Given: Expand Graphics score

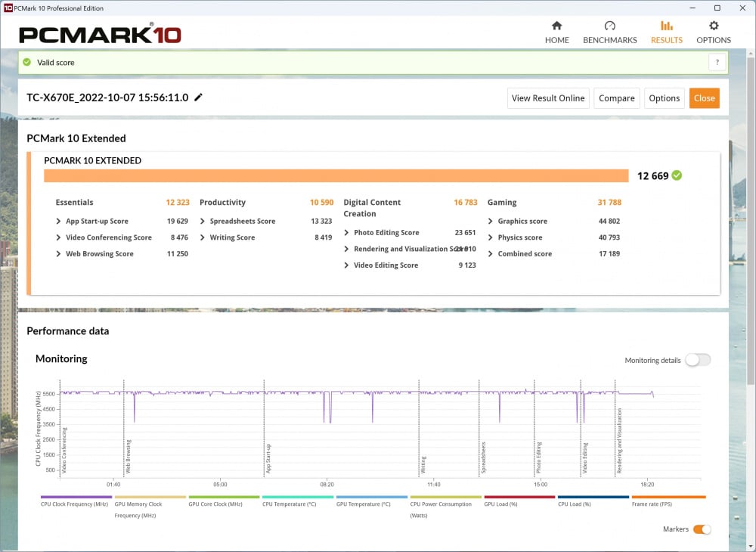Looking at the screenshot, I should pyautogui.click(x=491, y=222).
